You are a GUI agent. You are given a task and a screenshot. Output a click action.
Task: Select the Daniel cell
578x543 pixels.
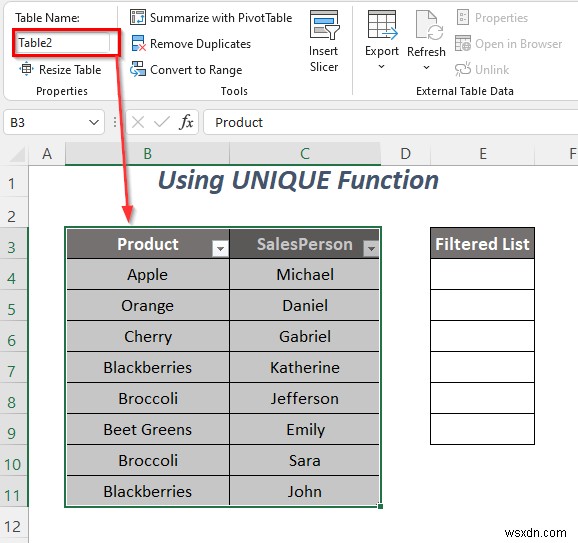pyautogui.click(x=304, y=305)
